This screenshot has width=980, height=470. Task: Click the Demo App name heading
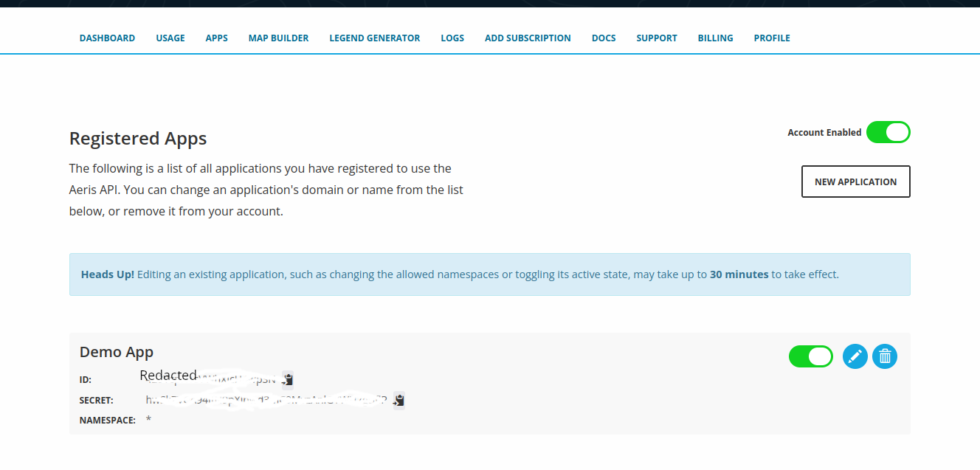point(117,352)
